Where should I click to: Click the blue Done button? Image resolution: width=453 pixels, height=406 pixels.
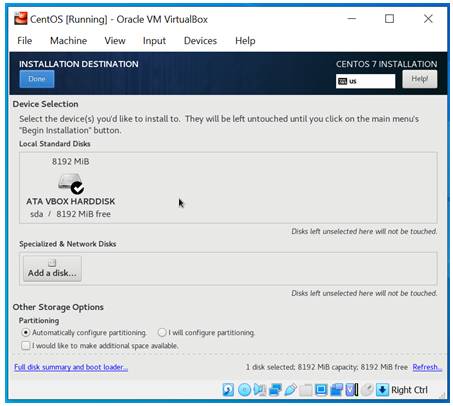coord(37,79)
